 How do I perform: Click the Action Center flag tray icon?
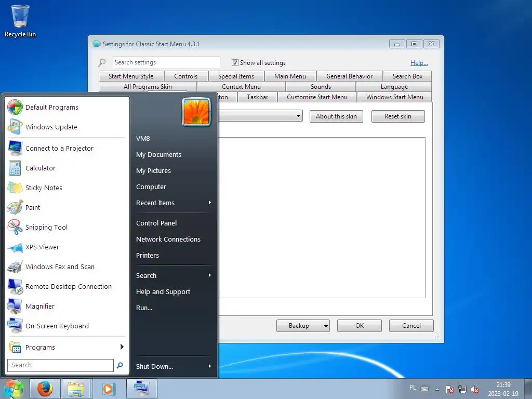(x=450, y=389)
